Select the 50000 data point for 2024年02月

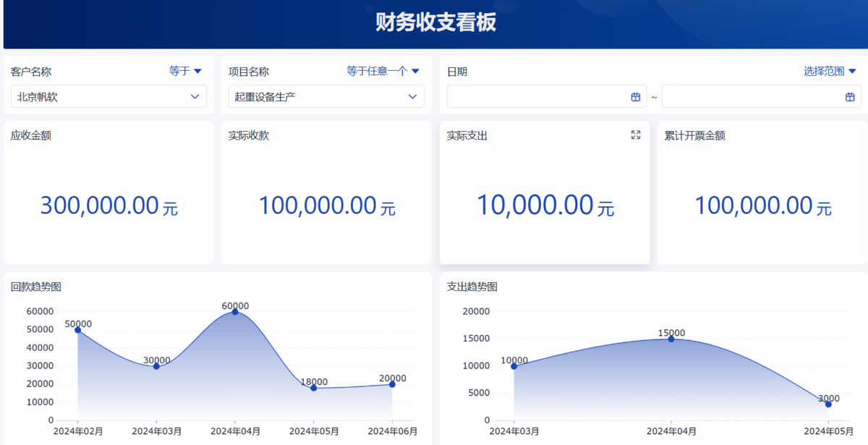(x=78, y=330)
